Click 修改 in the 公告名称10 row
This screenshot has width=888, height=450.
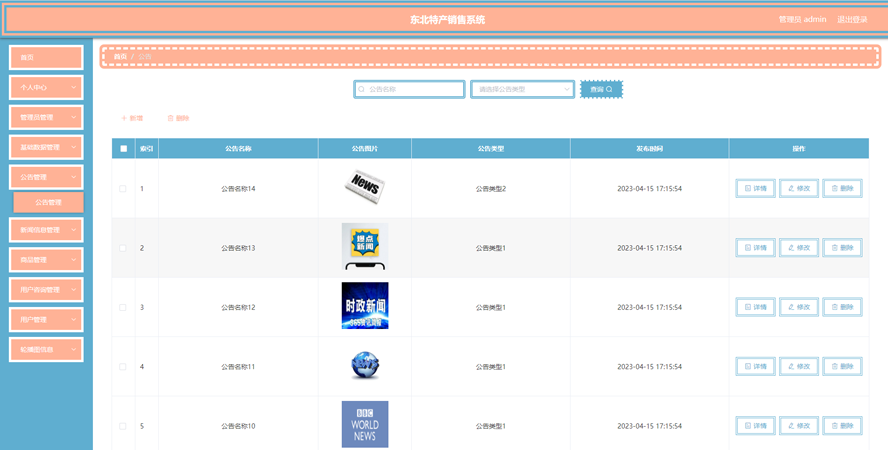[x=799, y=426]
